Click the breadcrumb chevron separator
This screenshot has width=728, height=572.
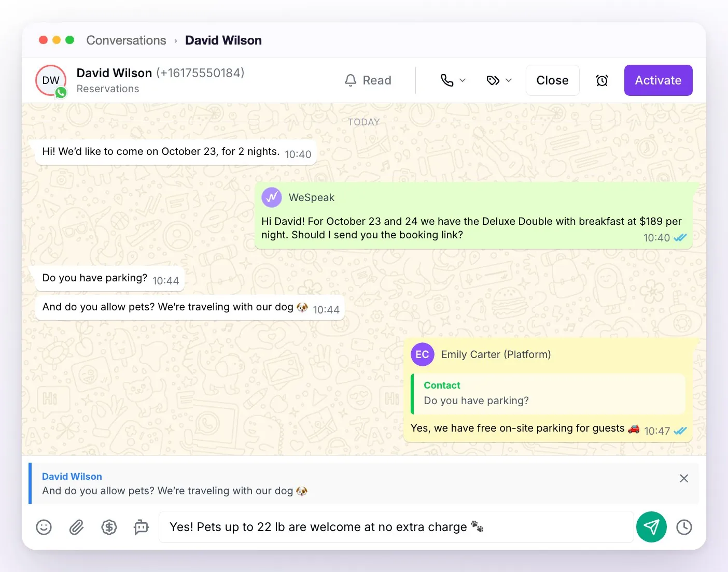[x=176, y=41]
